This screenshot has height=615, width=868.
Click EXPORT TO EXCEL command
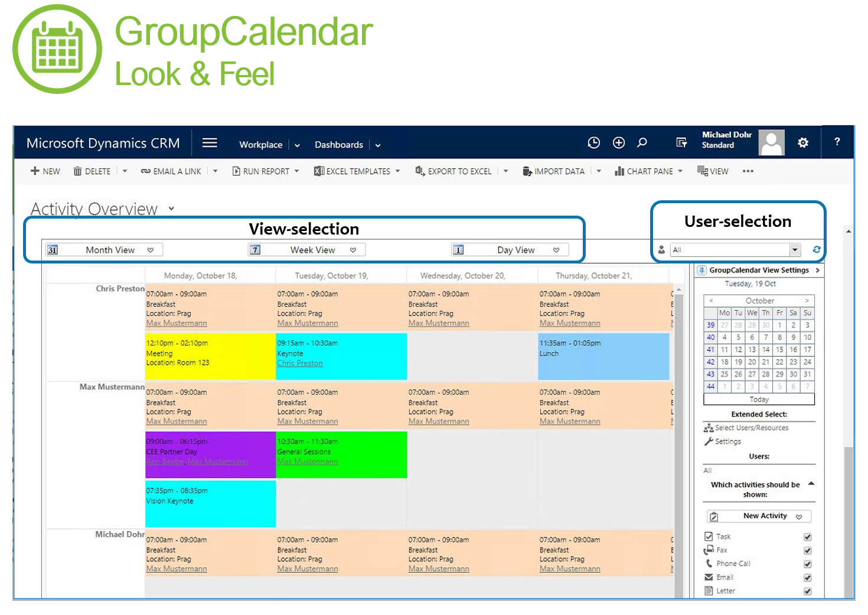(453, 171)
